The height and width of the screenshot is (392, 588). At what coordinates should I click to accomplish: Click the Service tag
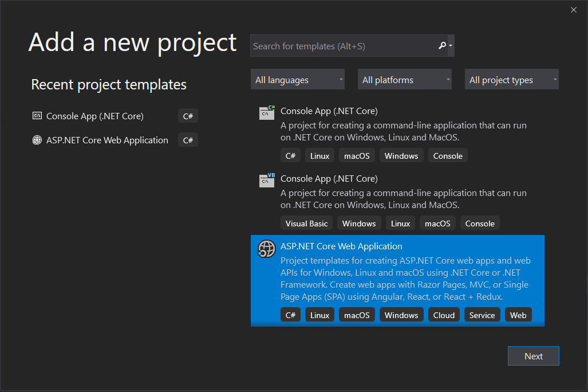pyautogui.click(x=482, y=315)
